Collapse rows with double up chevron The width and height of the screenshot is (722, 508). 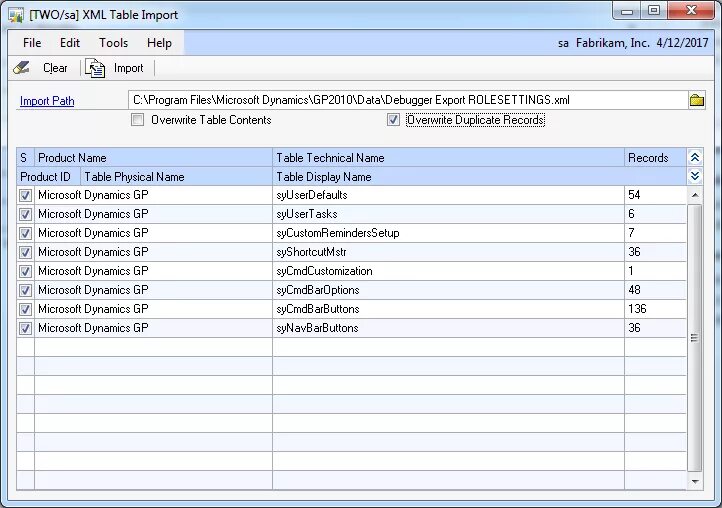[695, 158]
